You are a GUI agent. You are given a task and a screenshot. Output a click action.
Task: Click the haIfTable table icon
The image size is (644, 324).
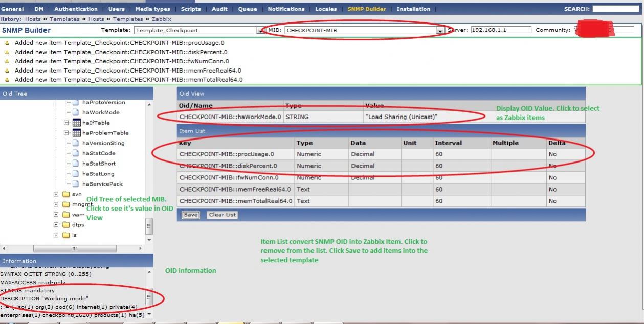(x=77, y=123)
